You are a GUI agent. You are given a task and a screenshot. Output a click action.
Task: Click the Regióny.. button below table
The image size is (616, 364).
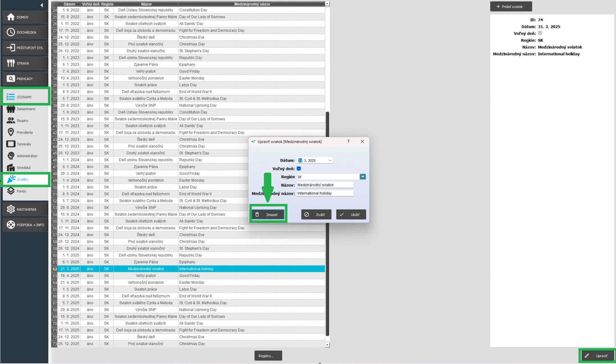(268, 356)
